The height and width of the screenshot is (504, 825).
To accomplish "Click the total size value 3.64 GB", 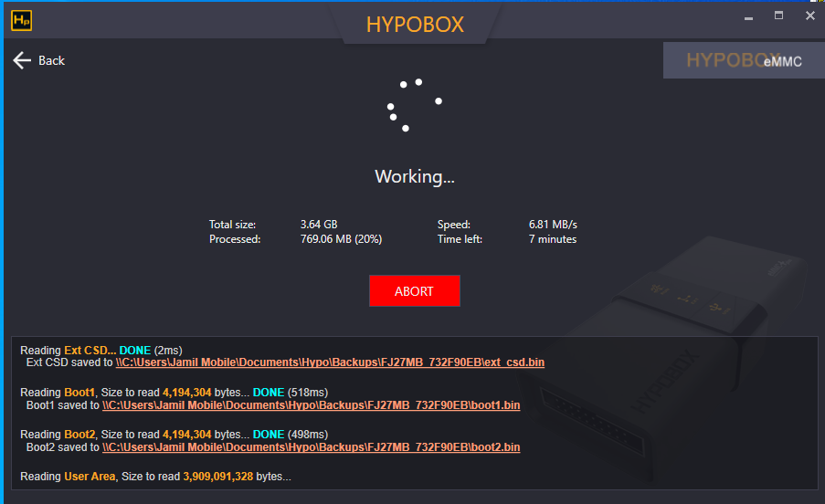I will [319, 225].
